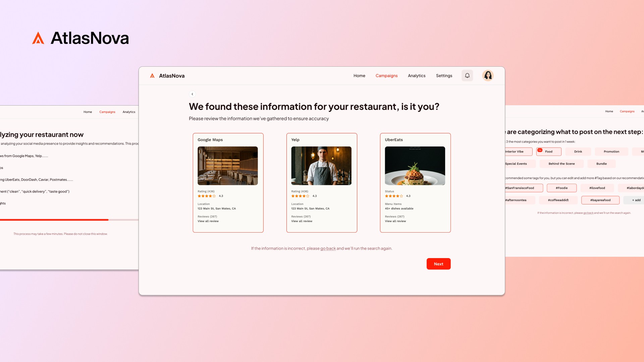Click the large AtlasNova logo at top left
The image size is (644, 362).
click(x=80, y=38)
